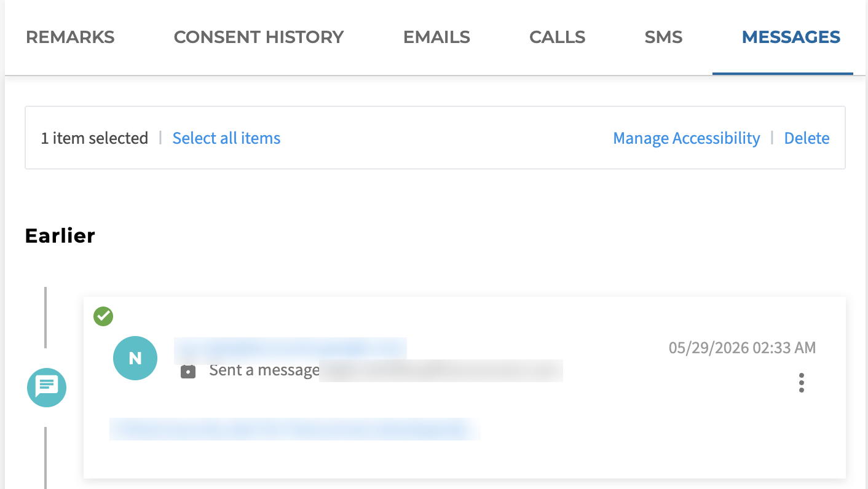The height and width of the screenshot is (489, 868).
Task: Click the Sent a message text
Action: pos(264,370)
